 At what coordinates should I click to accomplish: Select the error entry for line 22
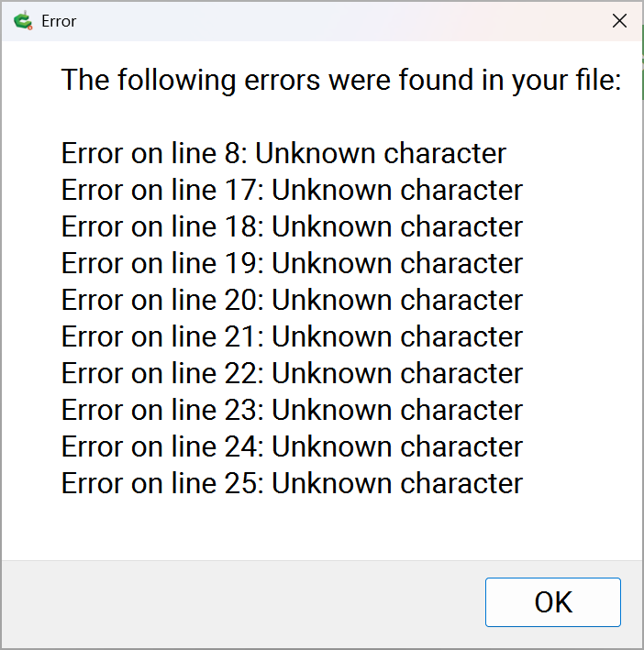(292, 373)
